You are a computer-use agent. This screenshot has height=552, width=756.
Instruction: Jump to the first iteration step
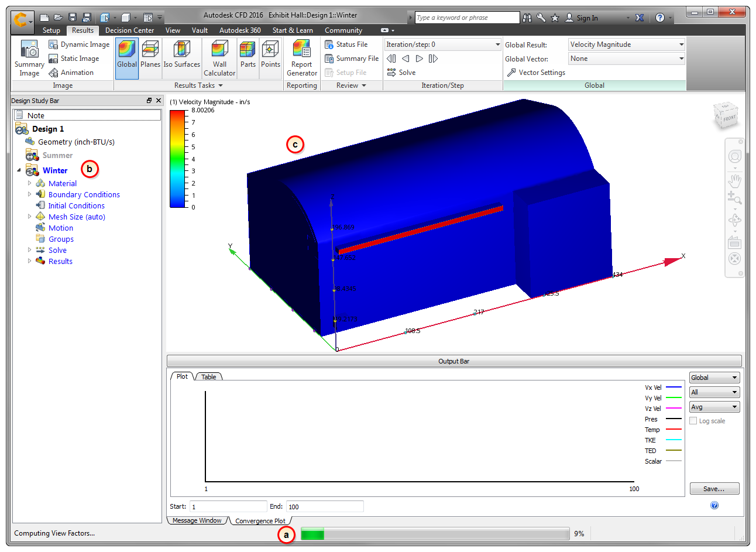click(x=391, y=59)
